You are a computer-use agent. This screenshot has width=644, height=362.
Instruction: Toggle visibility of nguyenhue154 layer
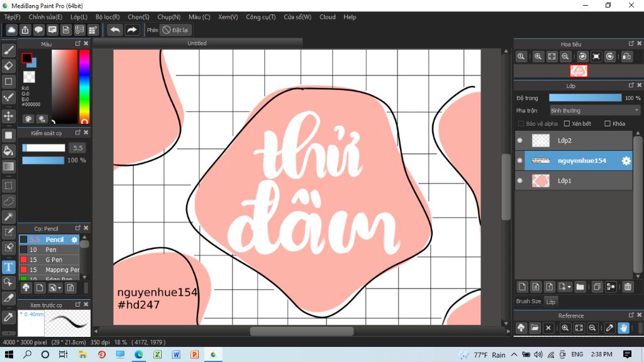(x=519, y=160)
